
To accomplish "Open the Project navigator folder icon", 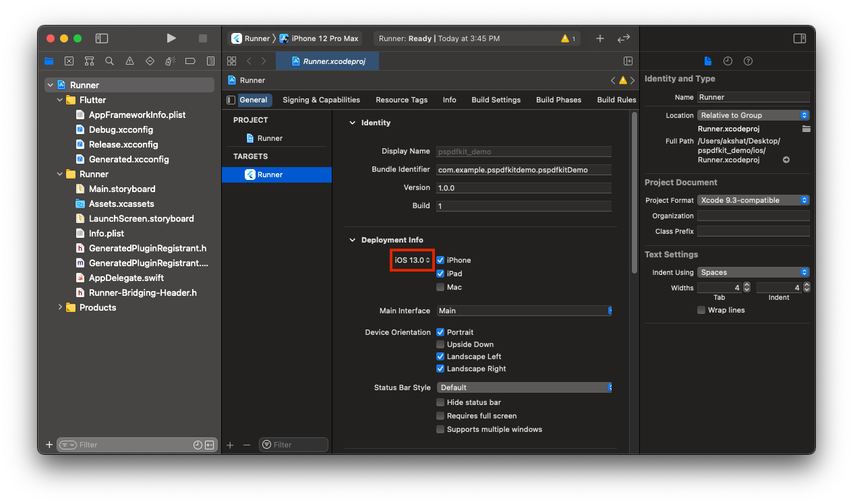I will coord(49,61).
